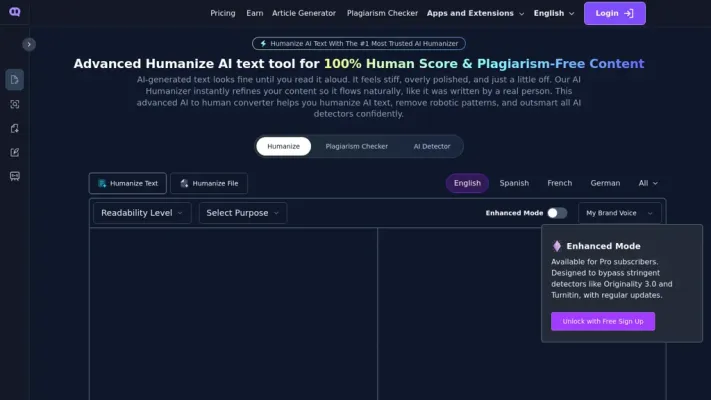The height and width of the screenshot is (400, 711).
Task: Open the scan detector icon in sidebar
Action: [15, 104]
